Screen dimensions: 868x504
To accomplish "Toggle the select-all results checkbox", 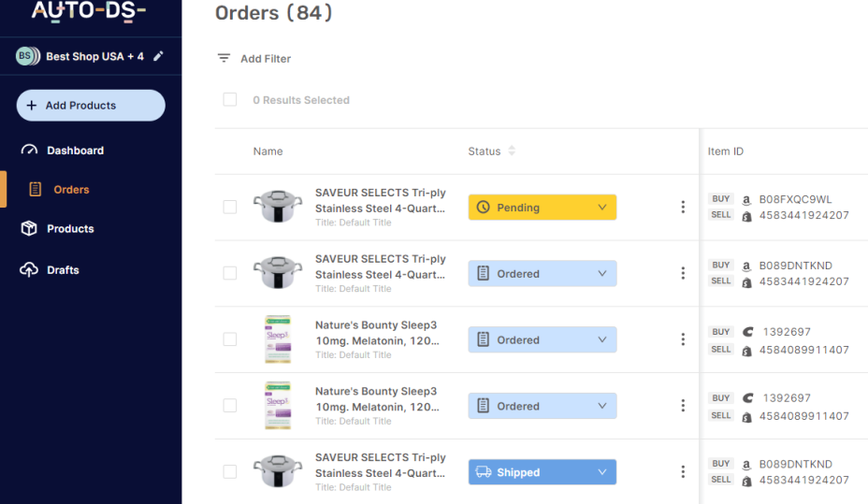I will click(230, 100).
